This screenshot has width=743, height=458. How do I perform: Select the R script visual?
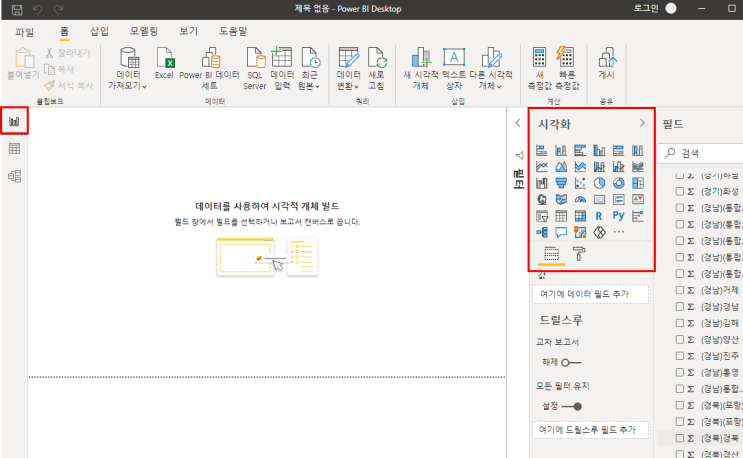[x=599, y=216]
